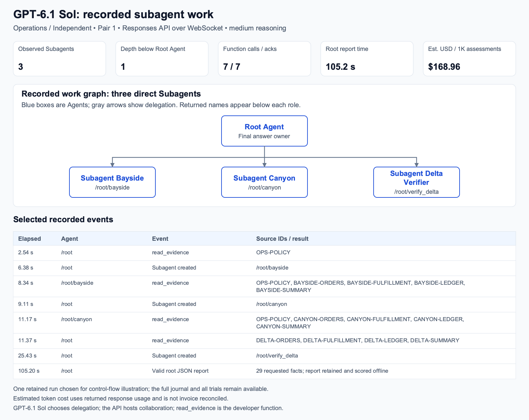
Task: Click the OPS-POLICY result in the 2.54 s row
Action: (x=273, y=253)
